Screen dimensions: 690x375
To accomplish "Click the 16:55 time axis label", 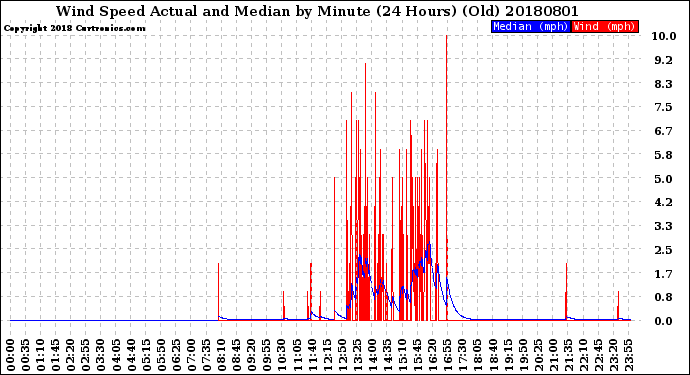I will tap(448, 355).
